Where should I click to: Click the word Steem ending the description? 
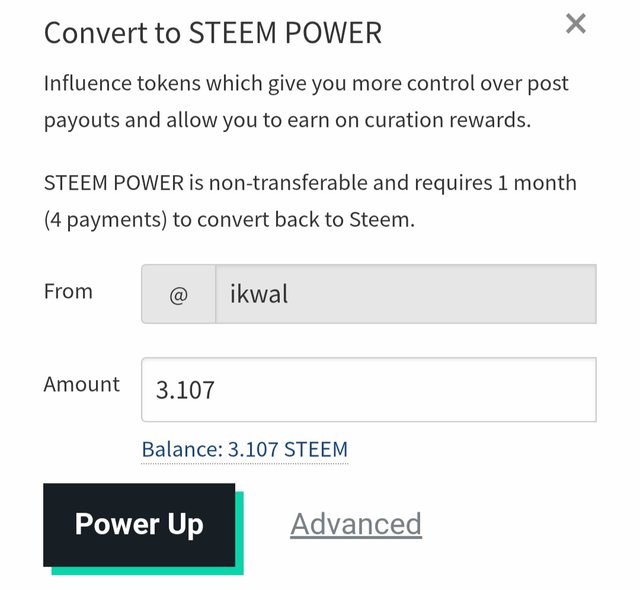[x=383, y=220]
